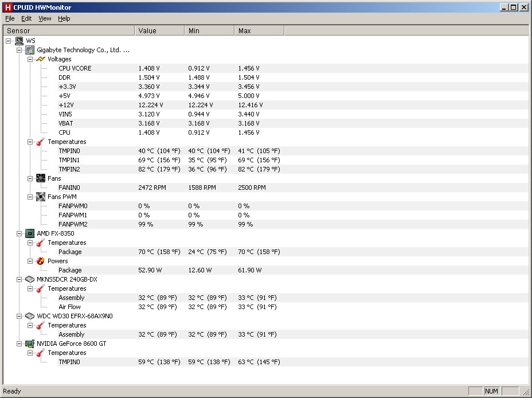
Task: Click the 52.90 W power value
Action: pyautogui.click(x=150, y=270)
